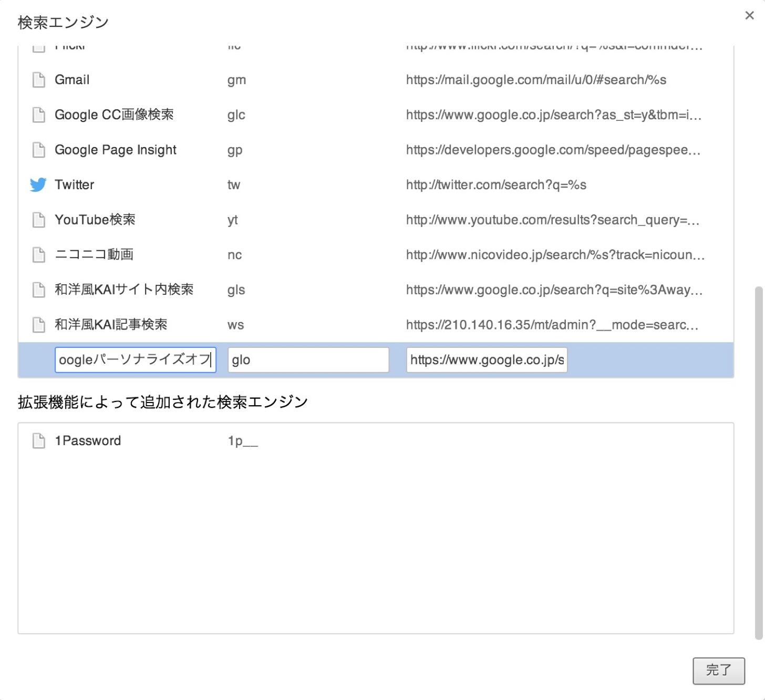Click the nc keyword for ニコニコ動画
The height and width of the screenshot is (700, 765).
point(234,255)
